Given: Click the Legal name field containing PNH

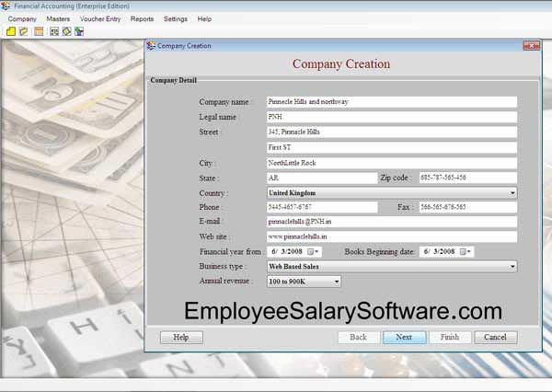Looking at the screenshot, I should [x=392, y=117].
